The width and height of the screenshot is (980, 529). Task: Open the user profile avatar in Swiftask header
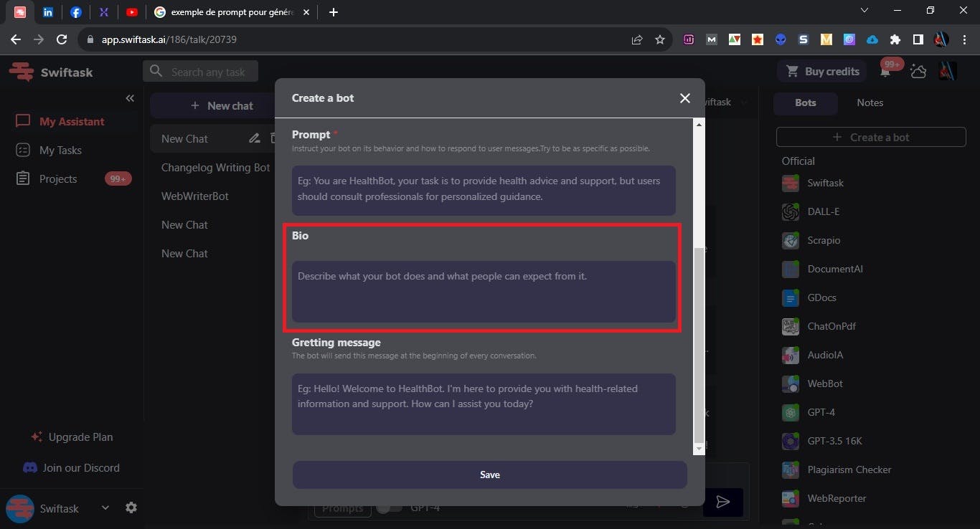[947, 71]
